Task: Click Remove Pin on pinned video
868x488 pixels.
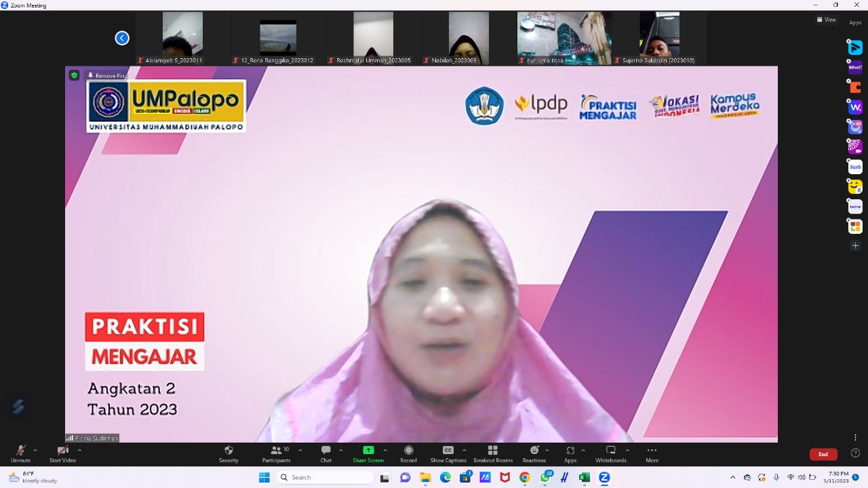Action: 106,76
